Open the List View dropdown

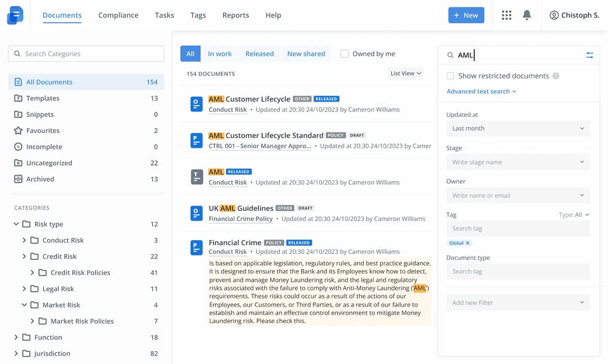coord(406,73)
